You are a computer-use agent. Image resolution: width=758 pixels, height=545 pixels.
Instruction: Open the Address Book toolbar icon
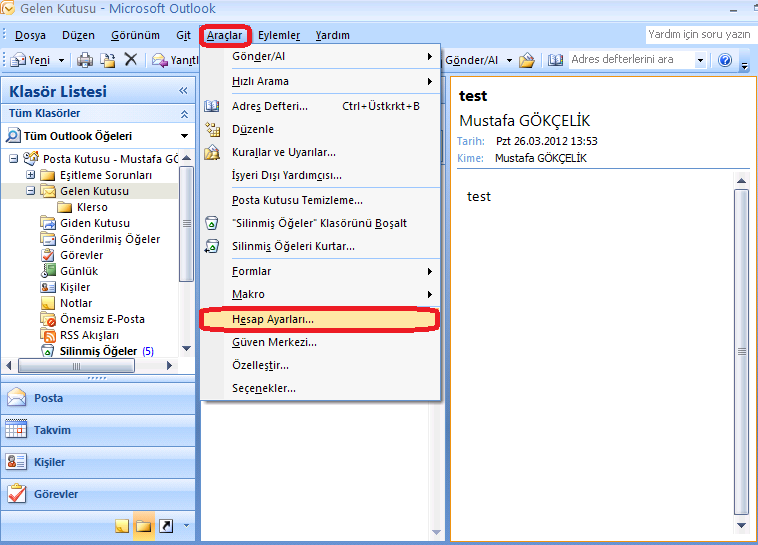(x=556, y=60)
